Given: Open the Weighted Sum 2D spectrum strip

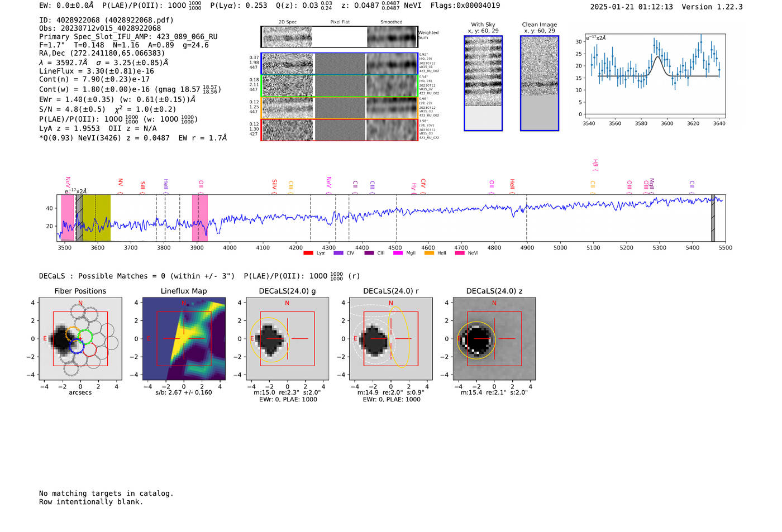Looking at the screenshot, I should [x=339, y=37].
